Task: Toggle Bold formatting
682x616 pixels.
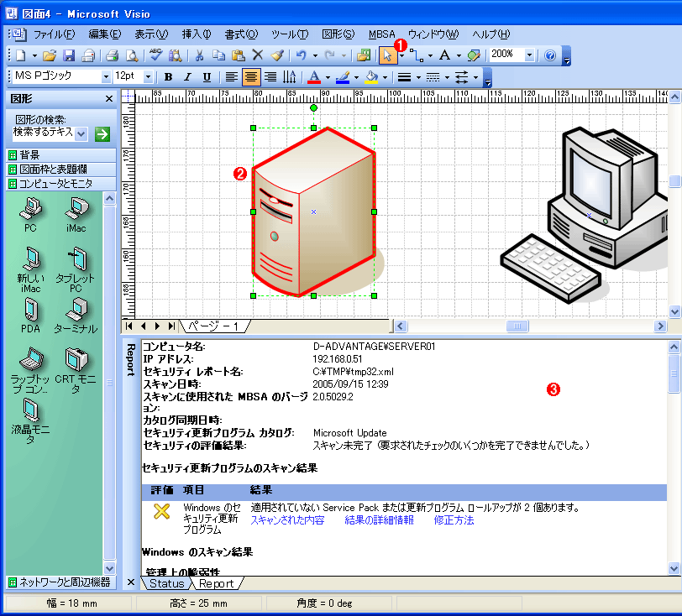Action: pos(168,77)
